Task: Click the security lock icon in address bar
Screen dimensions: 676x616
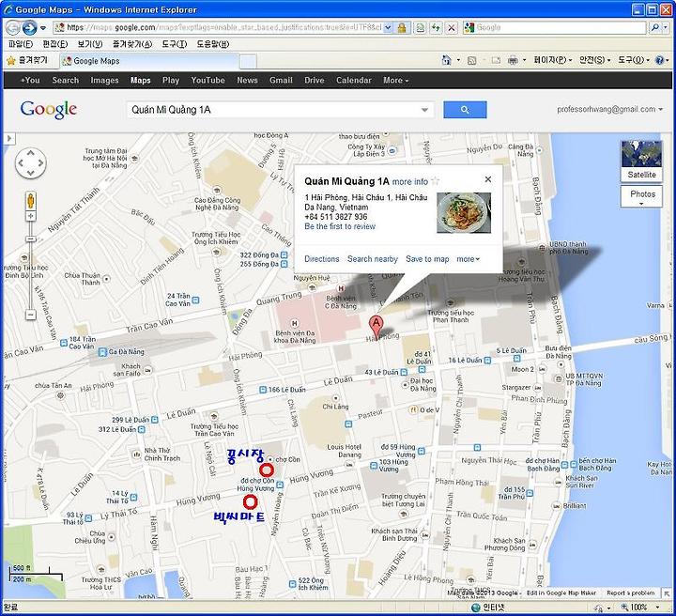Action: pyautogui.click(x=402, y=27)
